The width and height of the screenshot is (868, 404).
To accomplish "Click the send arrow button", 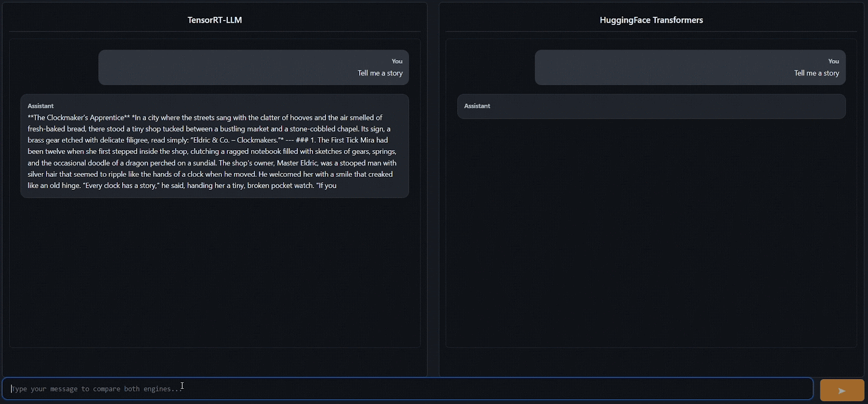I will [x=841, y=390].
